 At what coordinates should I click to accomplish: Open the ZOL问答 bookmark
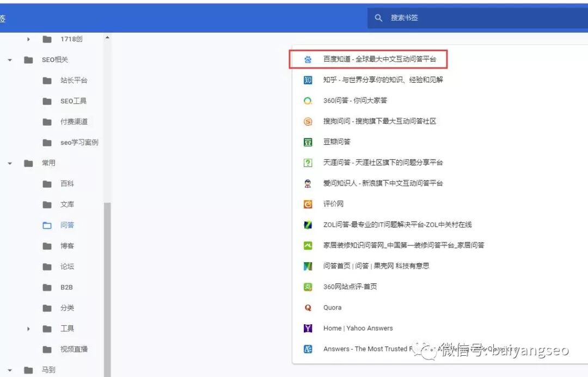tap(397, 225)
